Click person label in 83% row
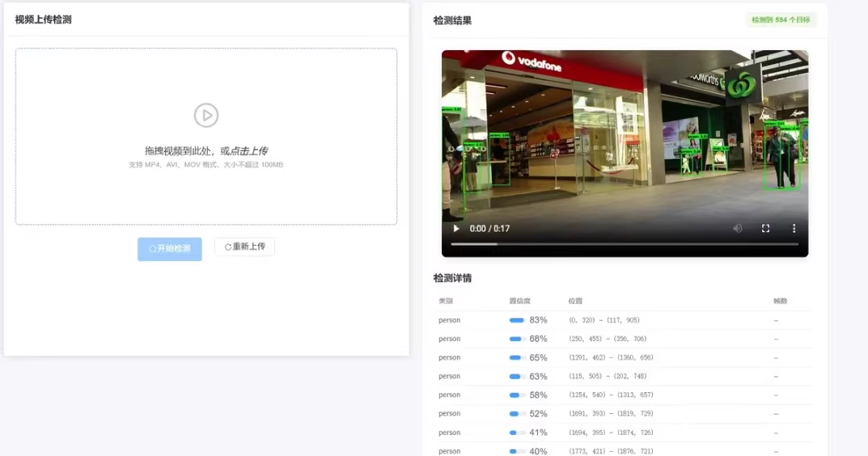Screen dimensions: 868x456 point(450,320)
